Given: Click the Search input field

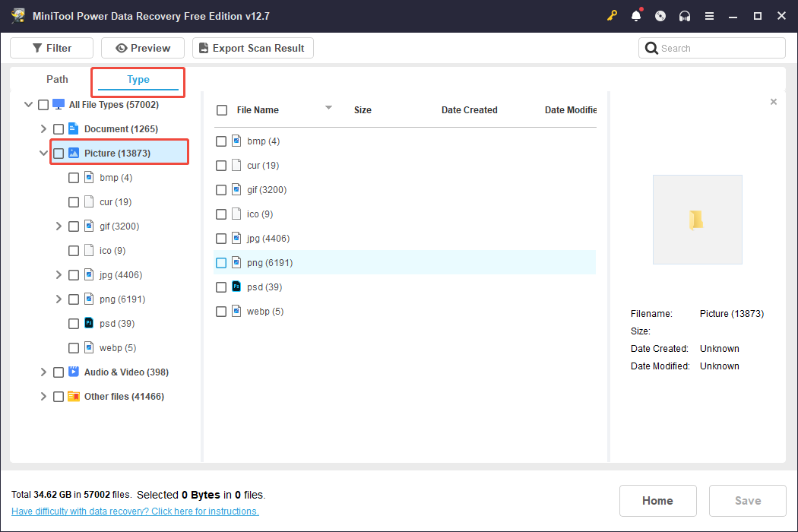Looking at the screenshot, I should point(711,47).
